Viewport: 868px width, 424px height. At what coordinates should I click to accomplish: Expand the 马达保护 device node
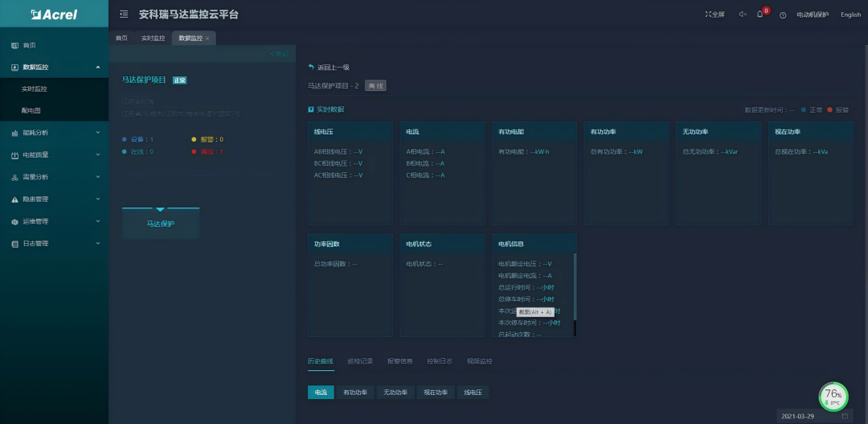pos(161,223)
